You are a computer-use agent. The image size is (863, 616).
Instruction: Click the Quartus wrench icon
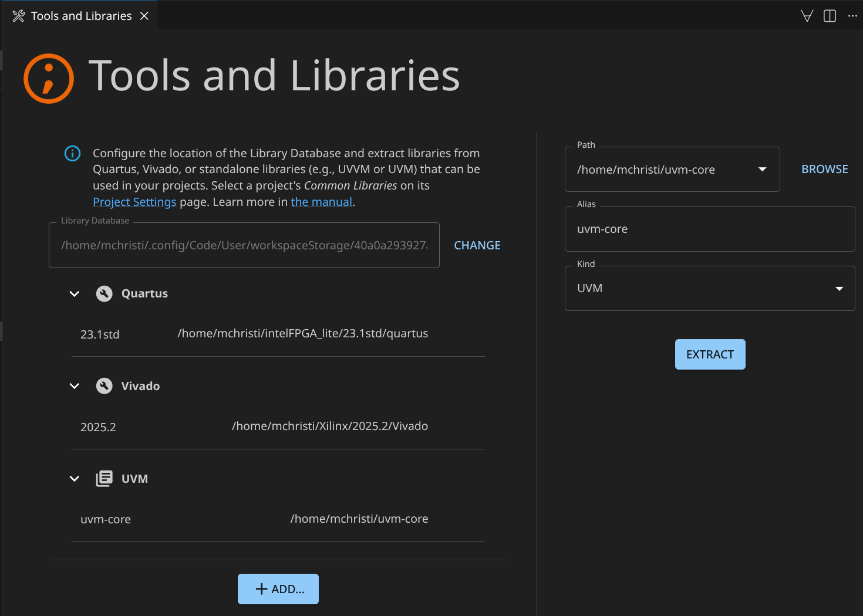coord(104,293)
